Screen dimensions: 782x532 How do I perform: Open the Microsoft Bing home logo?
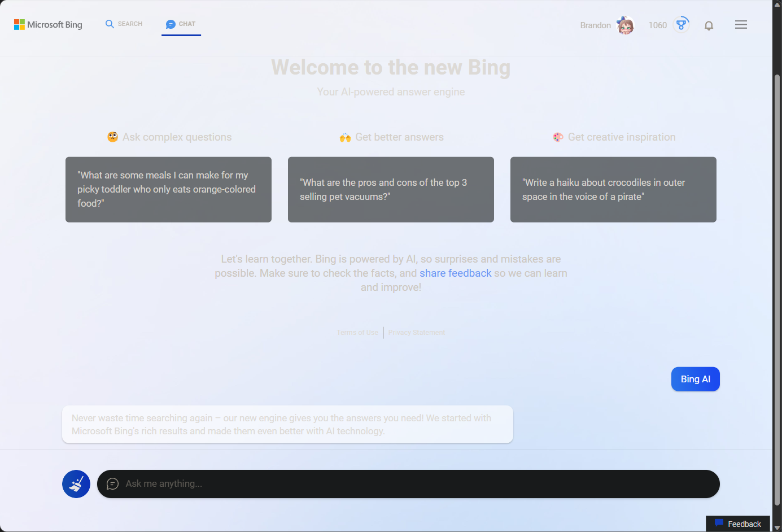[47, 24]
